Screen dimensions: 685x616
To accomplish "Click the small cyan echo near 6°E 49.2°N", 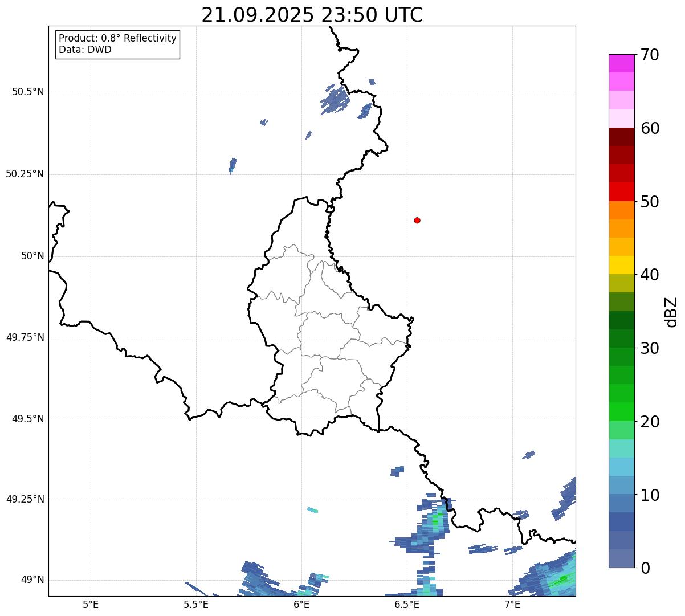I will pyautogui.click(x=312, y=510).
